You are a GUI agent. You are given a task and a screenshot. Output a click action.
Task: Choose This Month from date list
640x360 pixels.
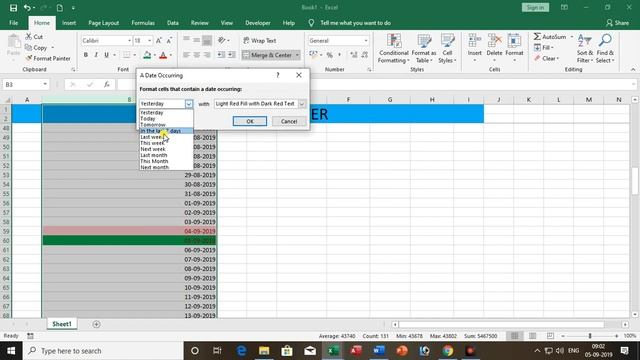154,161
